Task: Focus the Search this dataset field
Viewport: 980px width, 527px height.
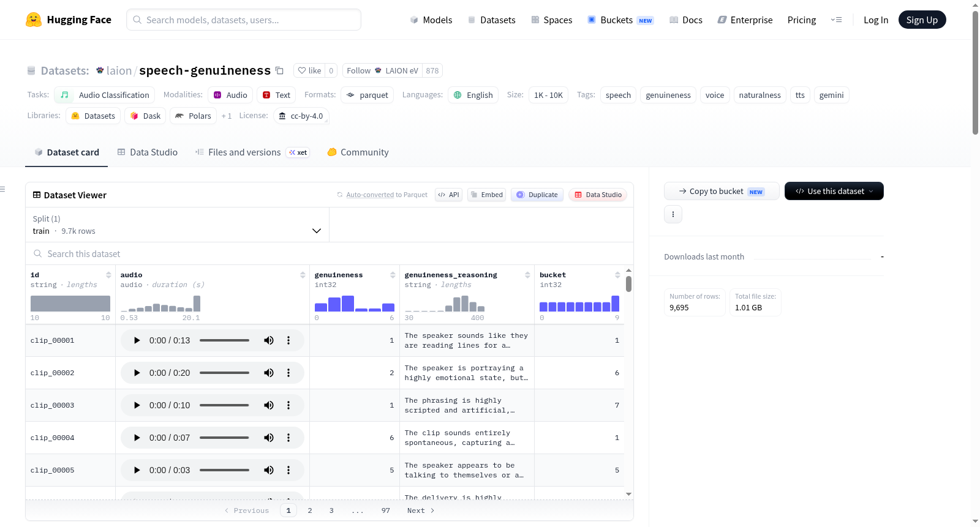Action: (x=330, y=253)
